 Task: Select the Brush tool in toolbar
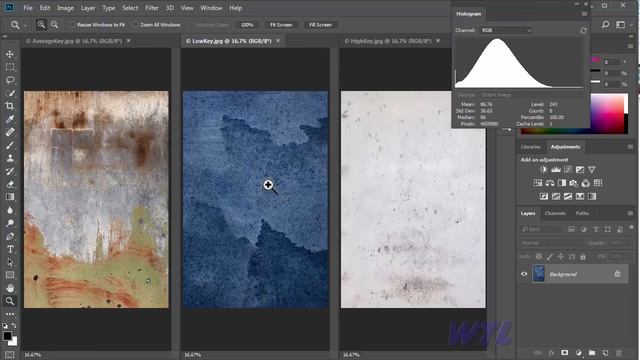[10, 145]
